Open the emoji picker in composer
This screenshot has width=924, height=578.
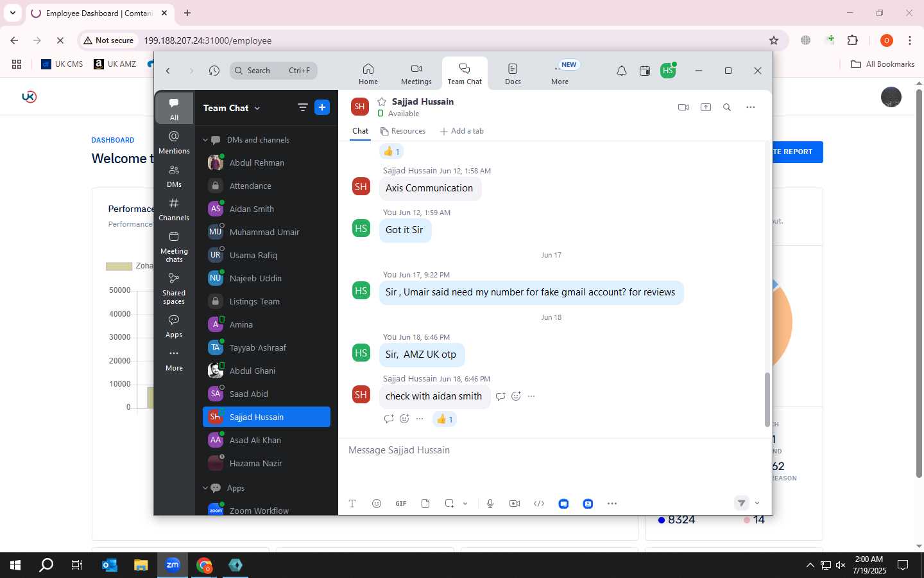[x=377, y=504]
